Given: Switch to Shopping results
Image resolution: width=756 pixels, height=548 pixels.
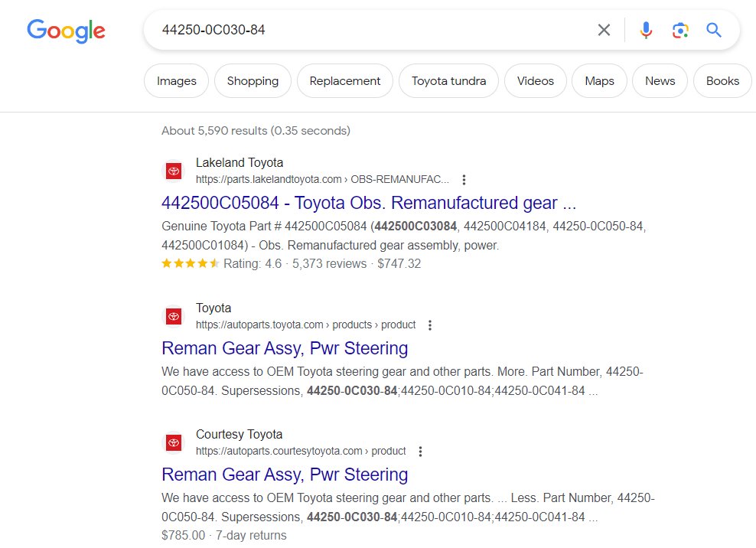Looking at the screenshot, I should click(x=253, y=80).
